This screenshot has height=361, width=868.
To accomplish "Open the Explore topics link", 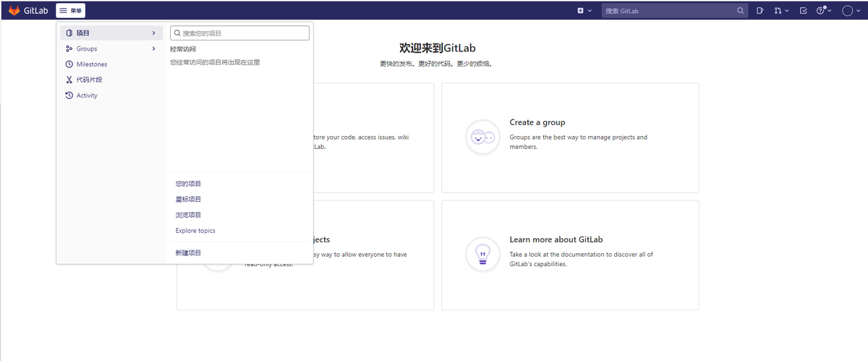I will 195,231.
